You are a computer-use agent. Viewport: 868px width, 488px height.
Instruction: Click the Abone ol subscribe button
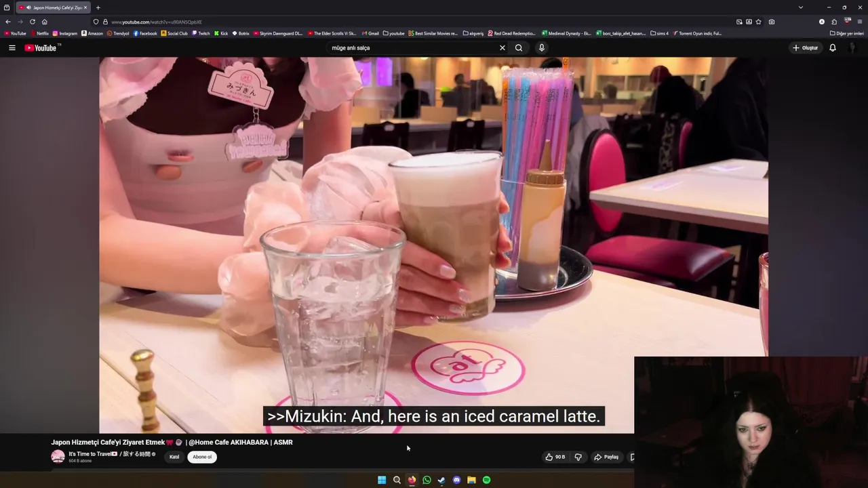(202, 457)
